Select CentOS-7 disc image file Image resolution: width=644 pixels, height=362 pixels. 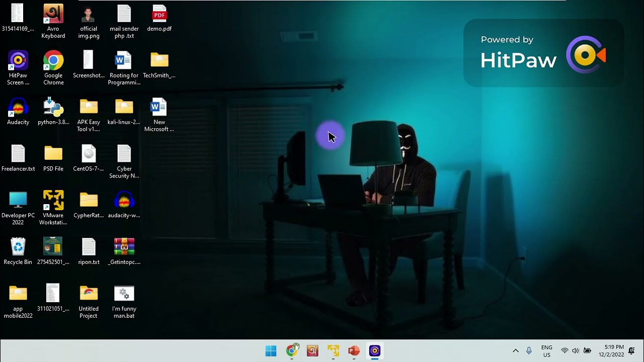[89, 158]
